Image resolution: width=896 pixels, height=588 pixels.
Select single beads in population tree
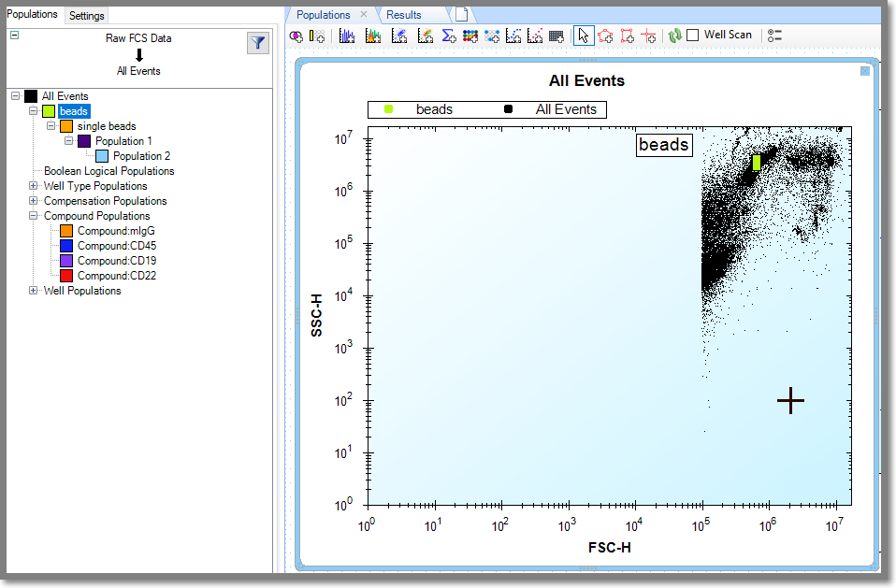point(107,126)
